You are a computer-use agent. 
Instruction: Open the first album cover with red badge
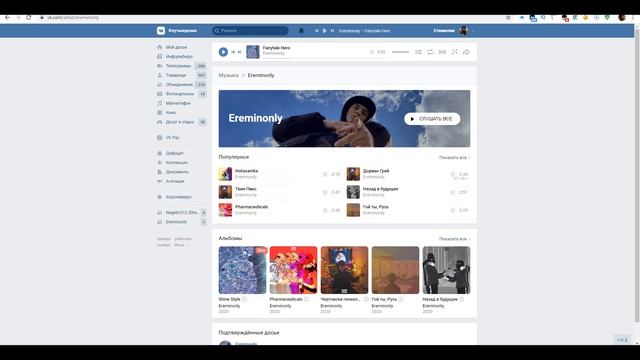(x=242, y=270)
